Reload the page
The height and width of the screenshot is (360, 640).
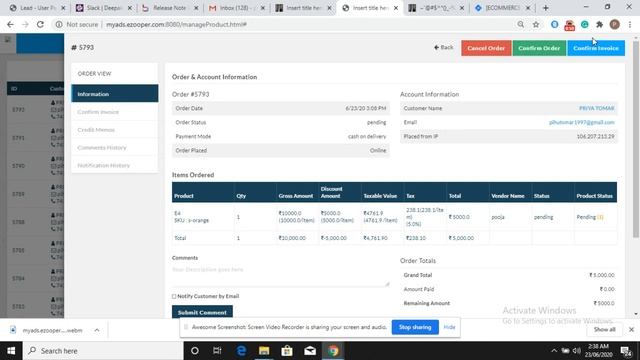click(x=40, y=24)
